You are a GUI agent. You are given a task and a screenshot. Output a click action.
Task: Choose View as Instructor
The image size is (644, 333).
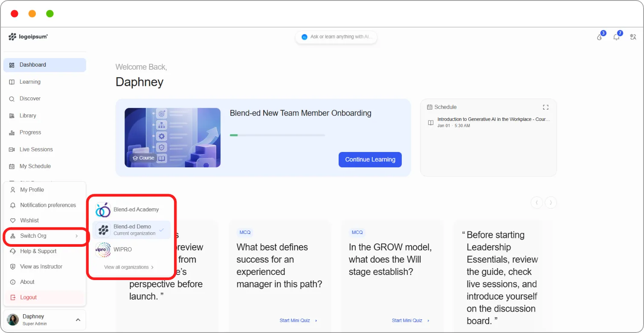tap(45, 266)
